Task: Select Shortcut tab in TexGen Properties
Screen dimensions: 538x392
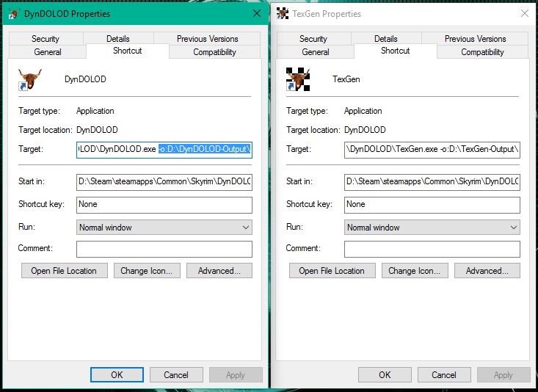Action: pyautogui.click(x=396, y=51)
